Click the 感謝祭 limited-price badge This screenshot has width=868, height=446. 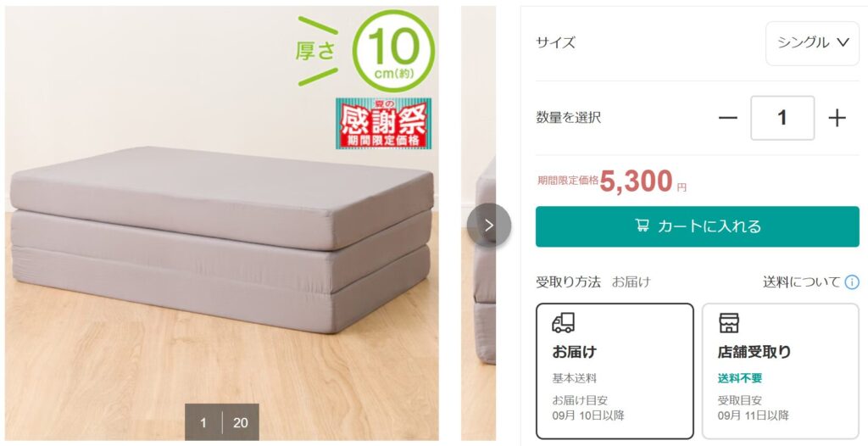383,124
